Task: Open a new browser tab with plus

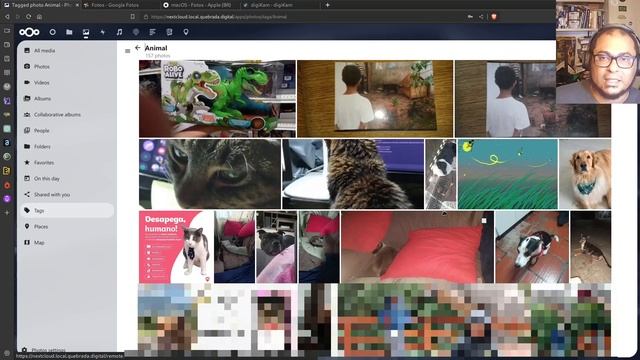Action: click(x=327, y=5)
